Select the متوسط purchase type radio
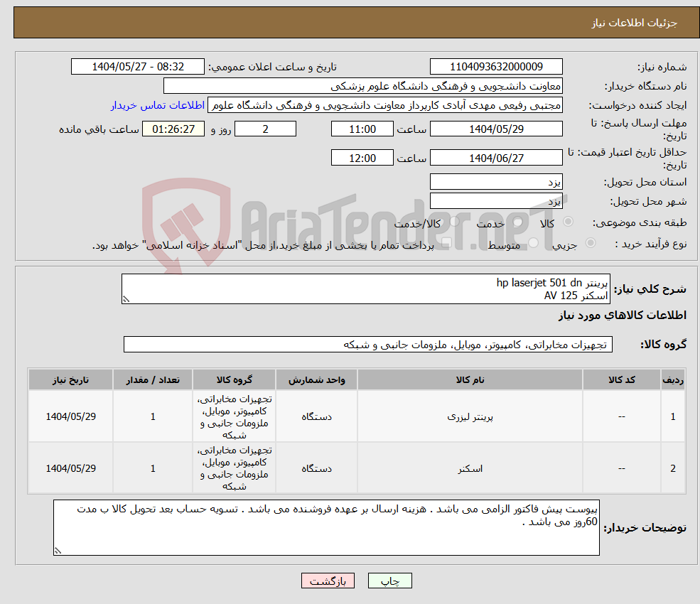 tap(534, 243)
